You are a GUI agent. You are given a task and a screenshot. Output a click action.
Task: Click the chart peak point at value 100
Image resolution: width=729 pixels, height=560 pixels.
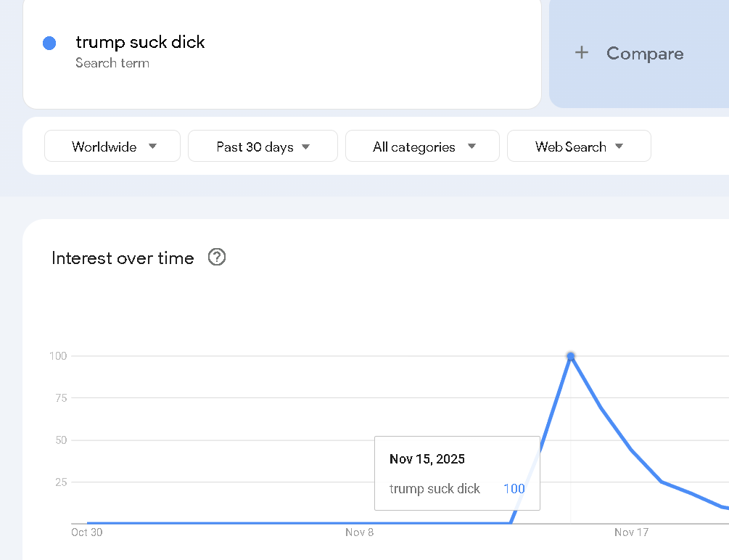[x=571, y=356]
